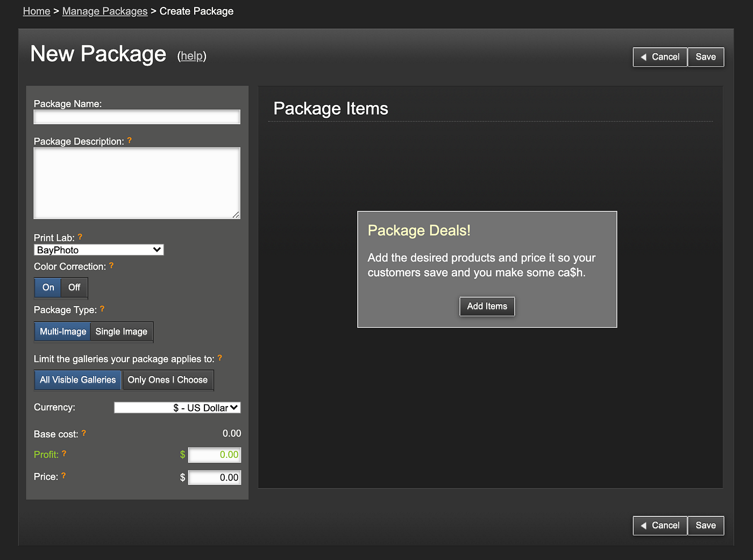The width and height of the screenshot is (753, 560).
Task: Click the Price help question mark
Action: (63, 476)
